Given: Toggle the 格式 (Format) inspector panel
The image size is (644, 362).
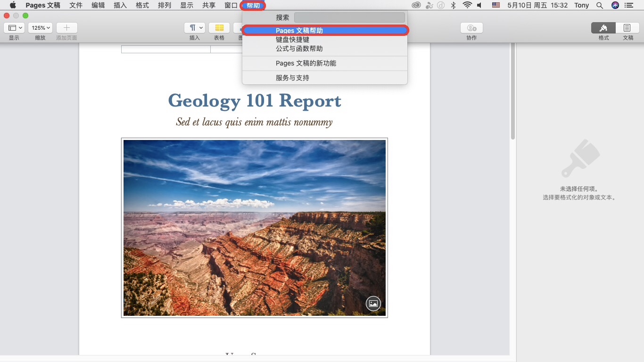Looking at the screenshot, I should (x=603, y=28).
